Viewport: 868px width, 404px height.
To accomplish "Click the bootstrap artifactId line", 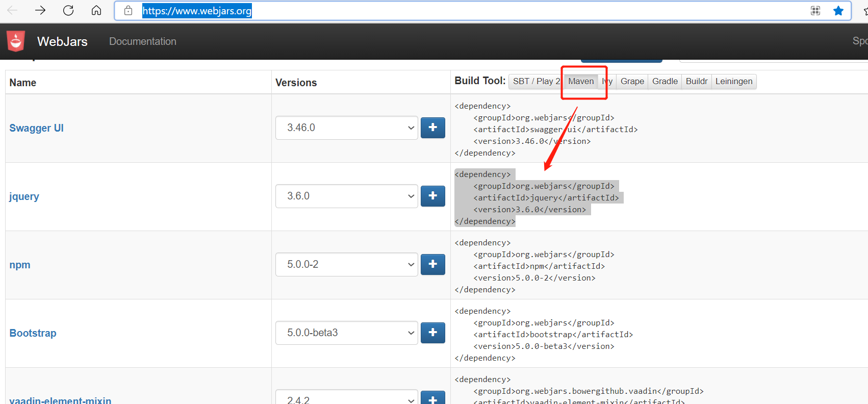I will coord(553,335).
